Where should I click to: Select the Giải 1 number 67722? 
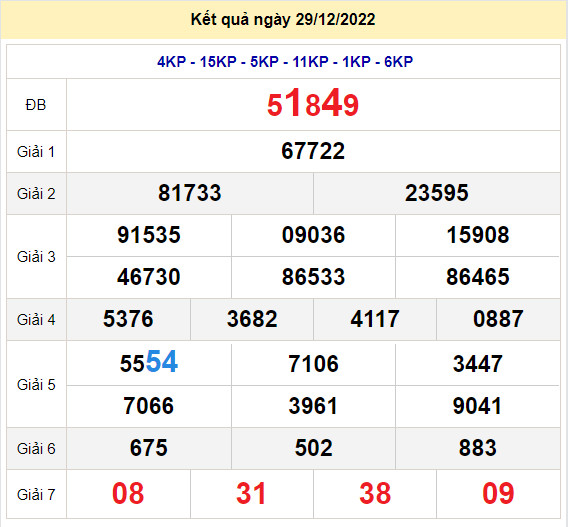[313, 151]
